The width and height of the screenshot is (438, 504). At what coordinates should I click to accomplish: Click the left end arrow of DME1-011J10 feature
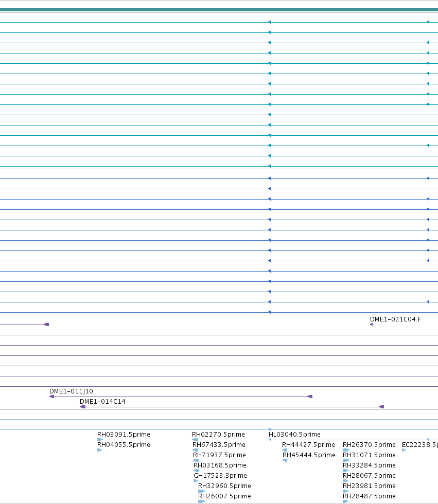coord(52,397)
